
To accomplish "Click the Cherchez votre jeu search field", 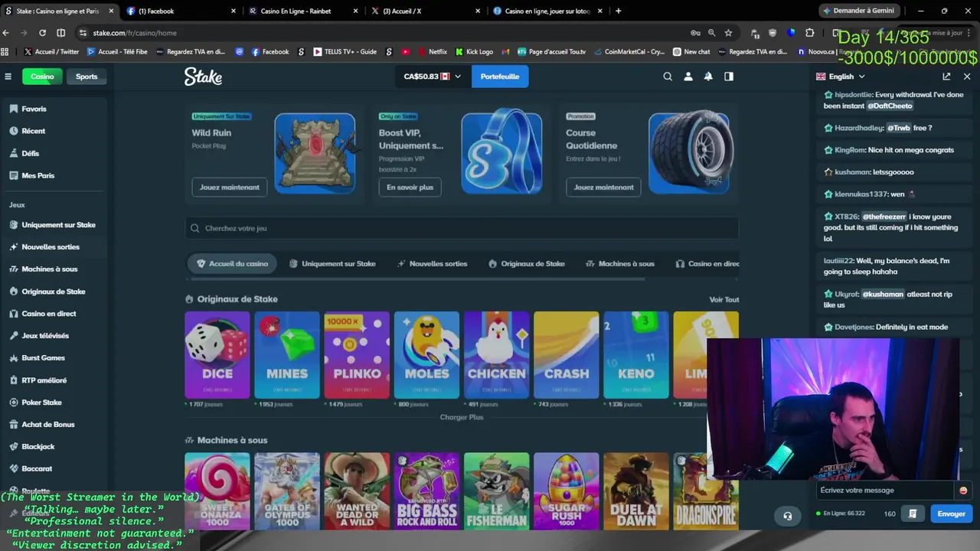I will (462, 228).
